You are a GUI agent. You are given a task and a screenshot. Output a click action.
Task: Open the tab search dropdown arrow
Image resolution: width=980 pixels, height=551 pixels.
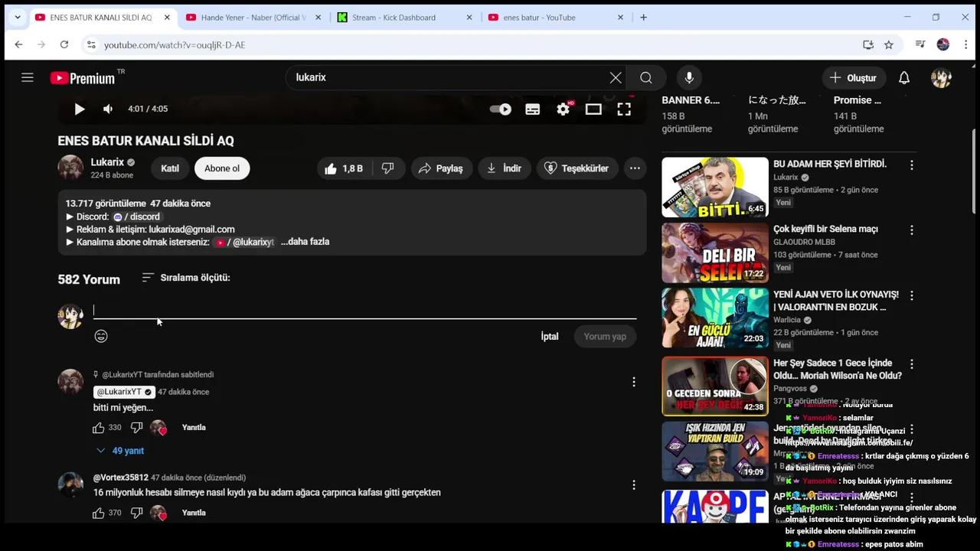click(x=18, y=18)
